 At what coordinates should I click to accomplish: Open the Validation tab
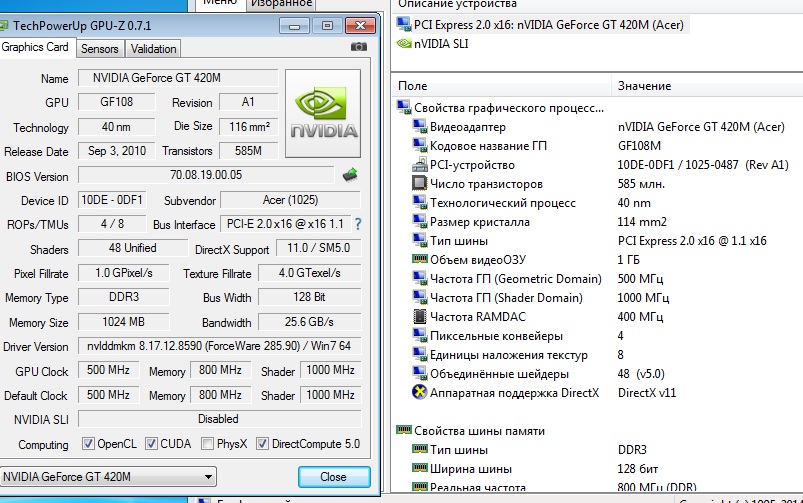pyautogui.click(x=153, y=48)
